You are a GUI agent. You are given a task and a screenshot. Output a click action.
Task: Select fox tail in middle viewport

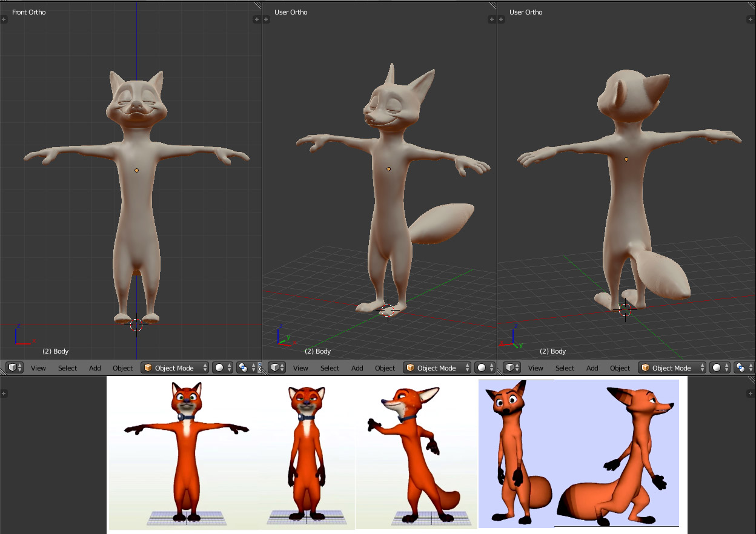point(442,223)
